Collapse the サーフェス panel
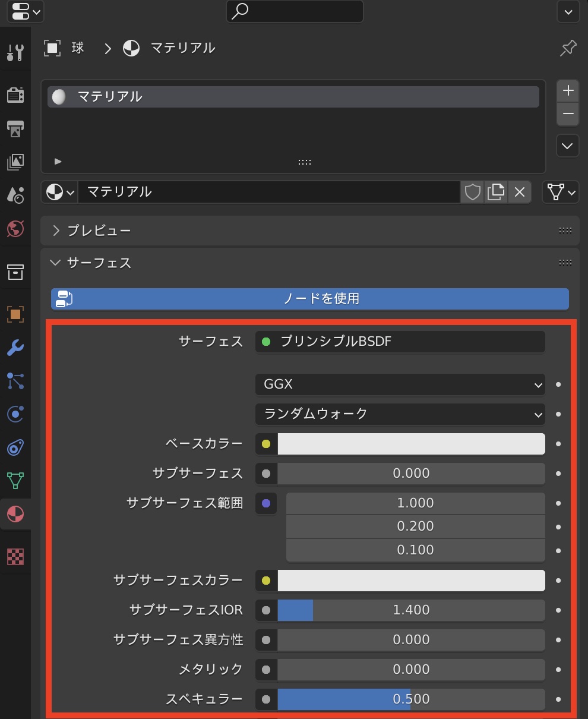 99,263
